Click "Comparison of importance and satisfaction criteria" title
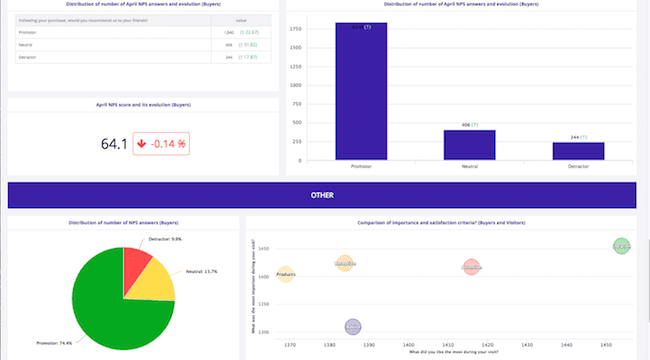 [441, 223]
